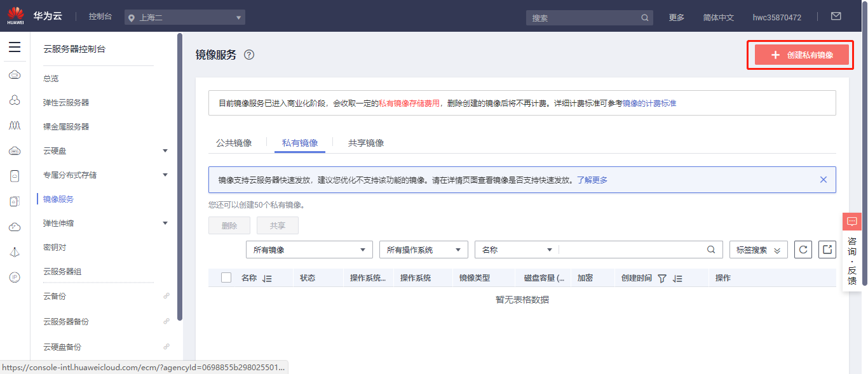
Task: Click the 暂无表格数据 empty table message
Action: [522, 300]
